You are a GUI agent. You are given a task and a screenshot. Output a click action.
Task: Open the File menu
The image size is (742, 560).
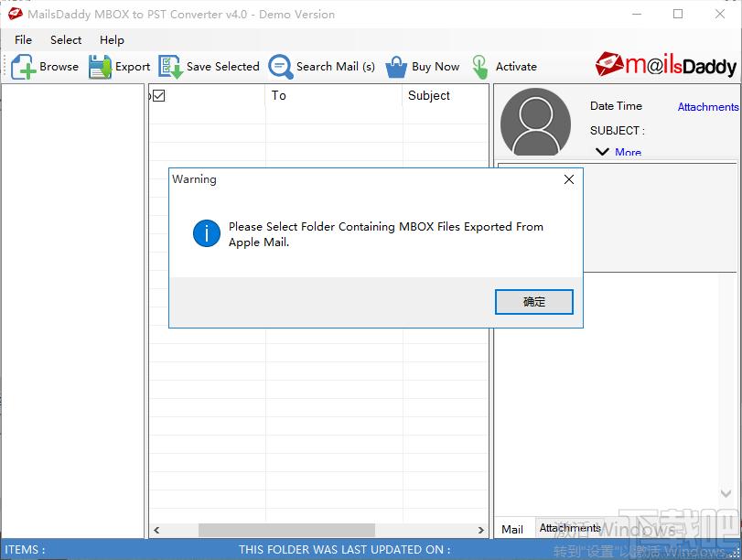click(23, 39)
